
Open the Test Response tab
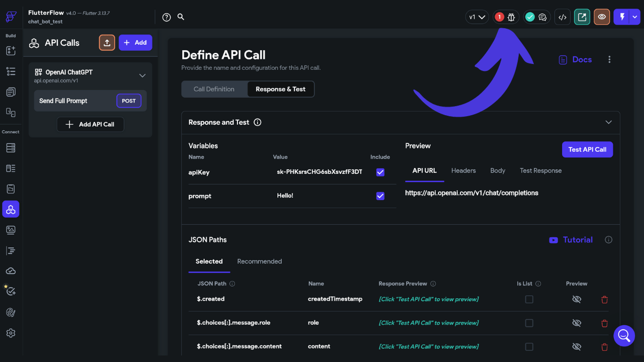tap(541, 171)
